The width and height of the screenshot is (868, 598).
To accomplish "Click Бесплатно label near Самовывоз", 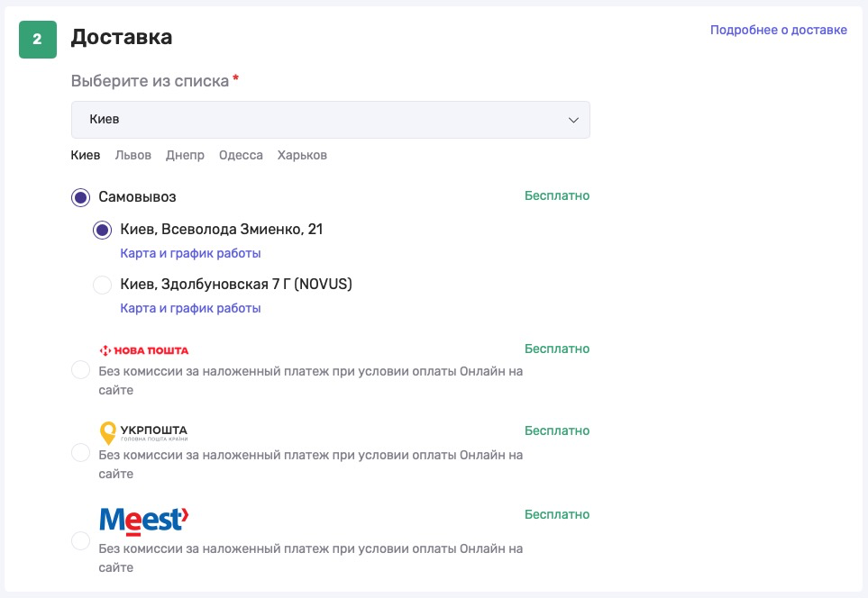I will click(x=557, y=195).
